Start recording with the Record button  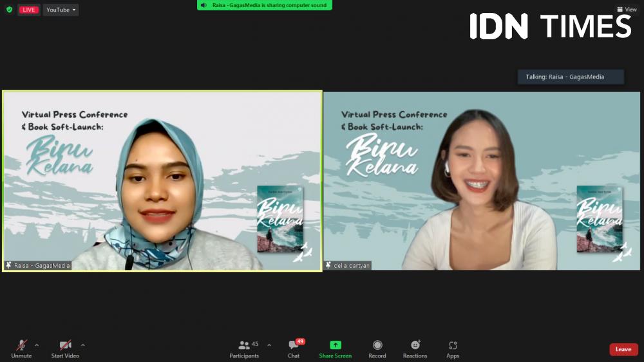[x=377, y=349]
